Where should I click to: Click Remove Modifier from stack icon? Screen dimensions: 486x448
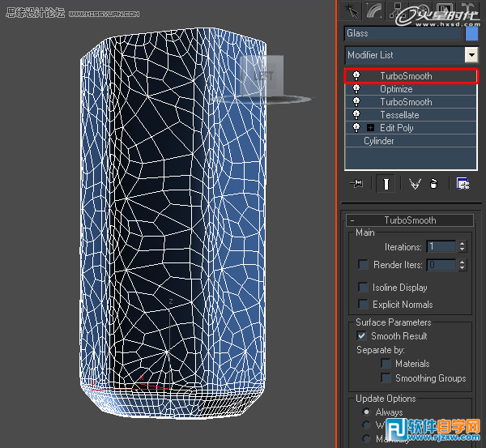coord(433,184)
